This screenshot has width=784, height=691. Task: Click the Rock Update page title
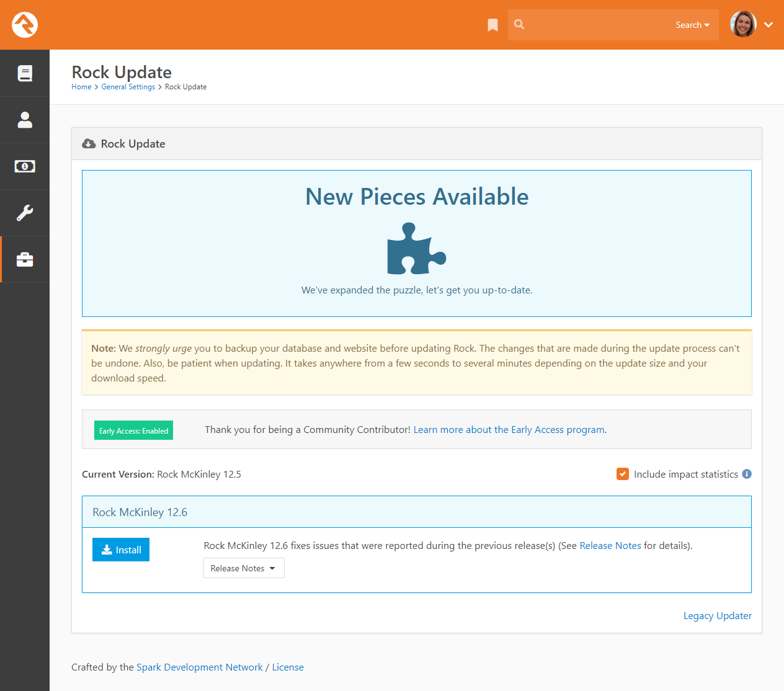(x=122, y=72)
